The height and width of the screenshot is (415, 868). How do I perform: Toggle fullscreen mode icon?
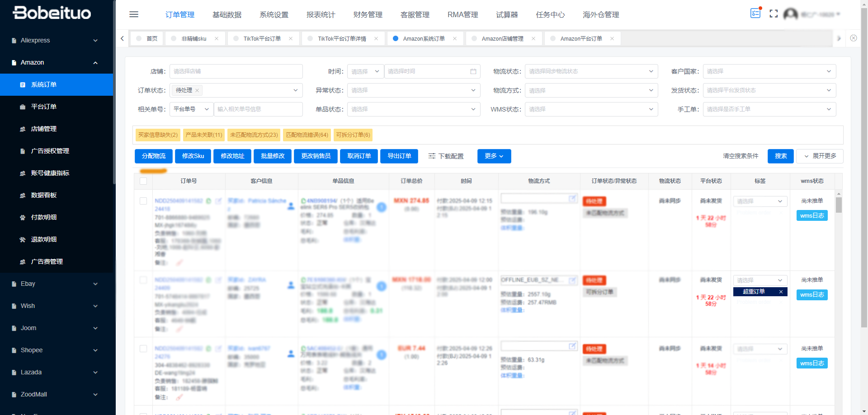[774, 14]
